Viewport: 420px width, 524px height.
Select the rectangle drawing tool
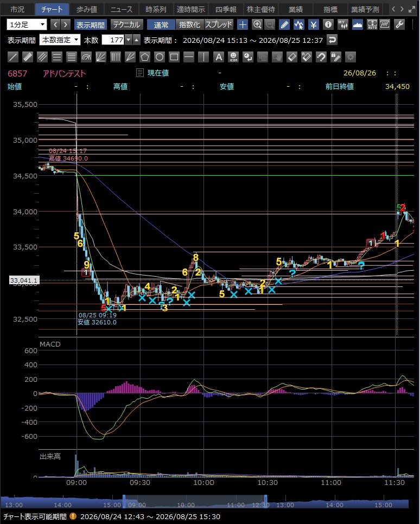coord(174,57)
